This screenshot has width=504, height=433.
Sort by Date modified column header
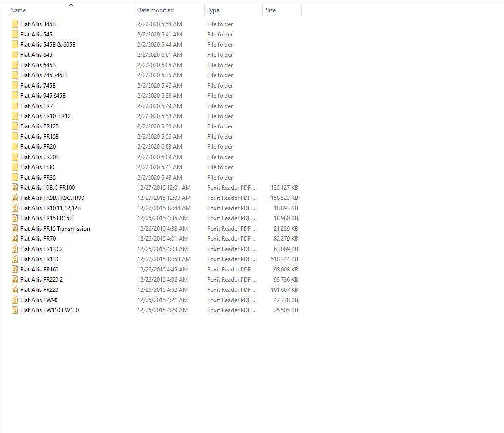pos(155,10)
